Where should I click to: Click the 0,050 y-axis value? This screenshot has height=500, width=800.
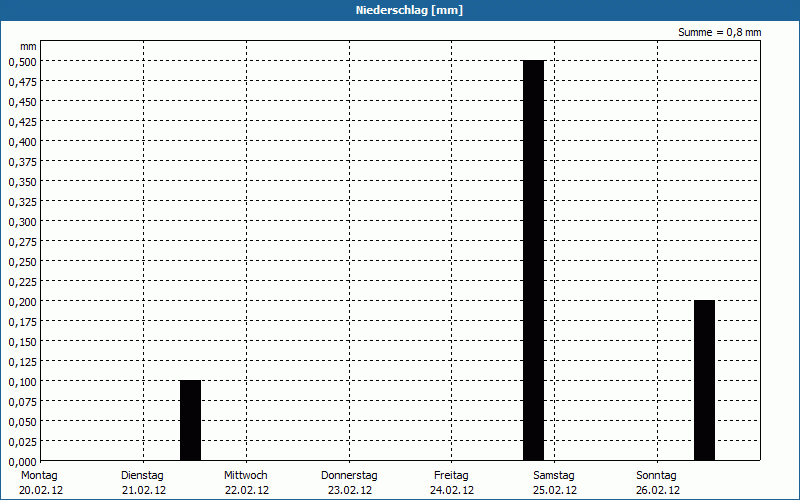(x=22, y=421)
